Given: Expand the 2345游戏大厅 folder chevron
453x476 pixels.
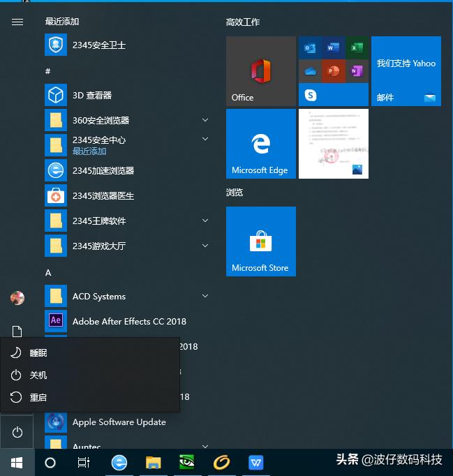Looking at the screenshot, I should click(x=205, y=246).
